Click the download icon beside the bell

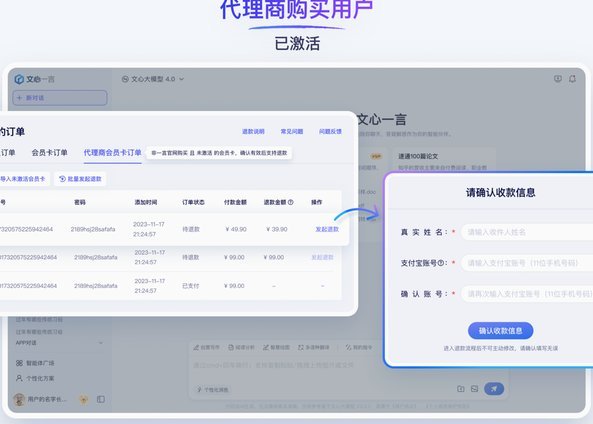558,79
